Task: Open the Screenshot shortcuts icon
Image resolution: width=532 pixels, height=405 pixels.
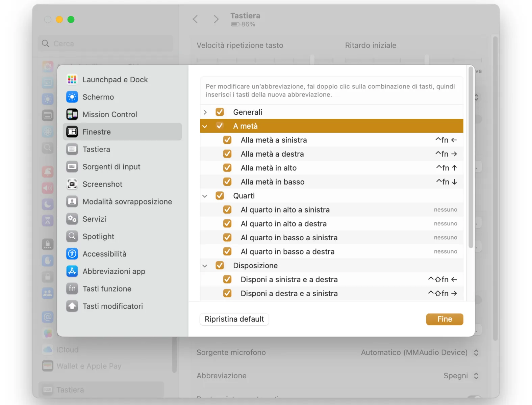Action: tap(72, 184)
